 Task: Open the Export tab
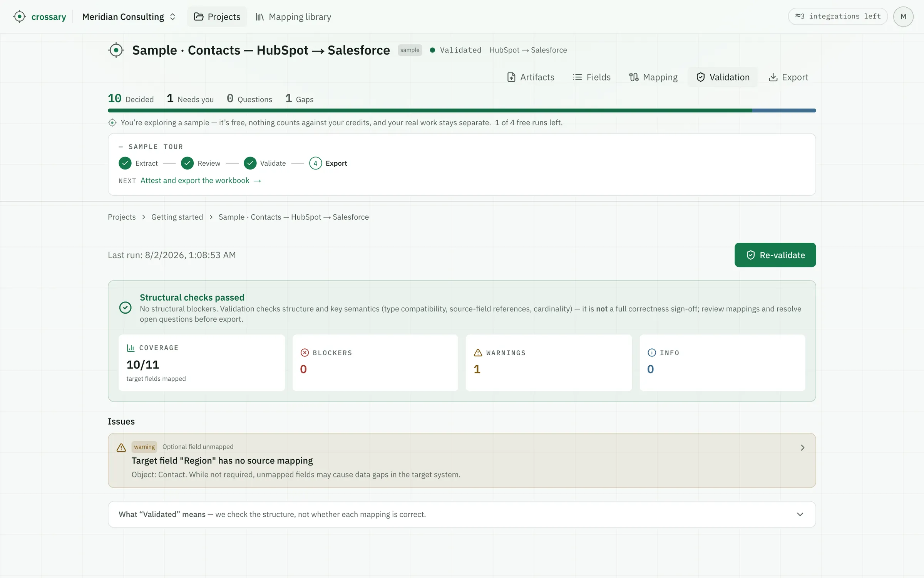[788, 77]
